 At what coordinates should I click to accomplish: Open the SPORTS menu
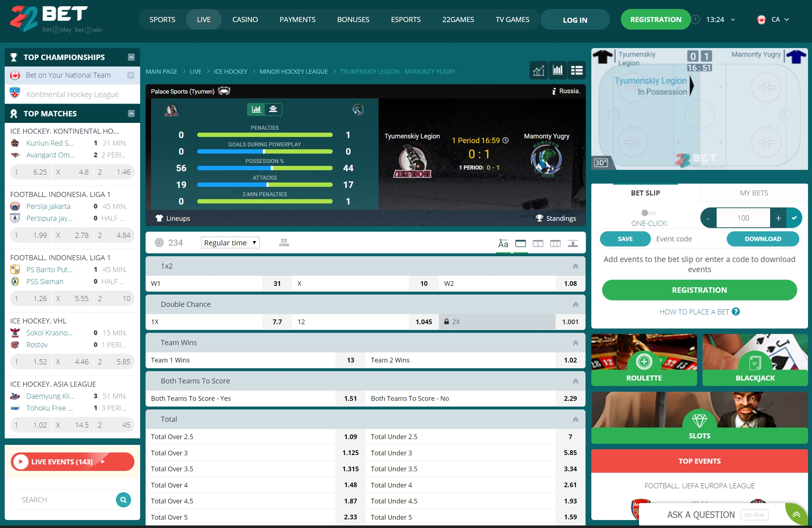coord(162,20)
